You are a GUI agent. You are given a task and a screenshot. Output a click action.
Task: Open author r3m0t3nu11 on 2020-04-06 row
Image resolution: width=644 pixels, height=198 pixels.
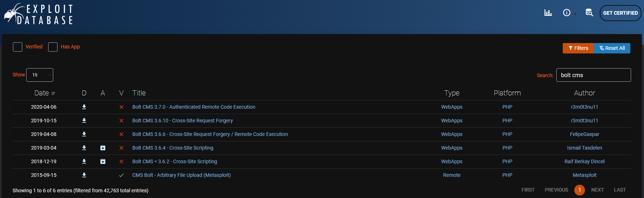point(585,107)
